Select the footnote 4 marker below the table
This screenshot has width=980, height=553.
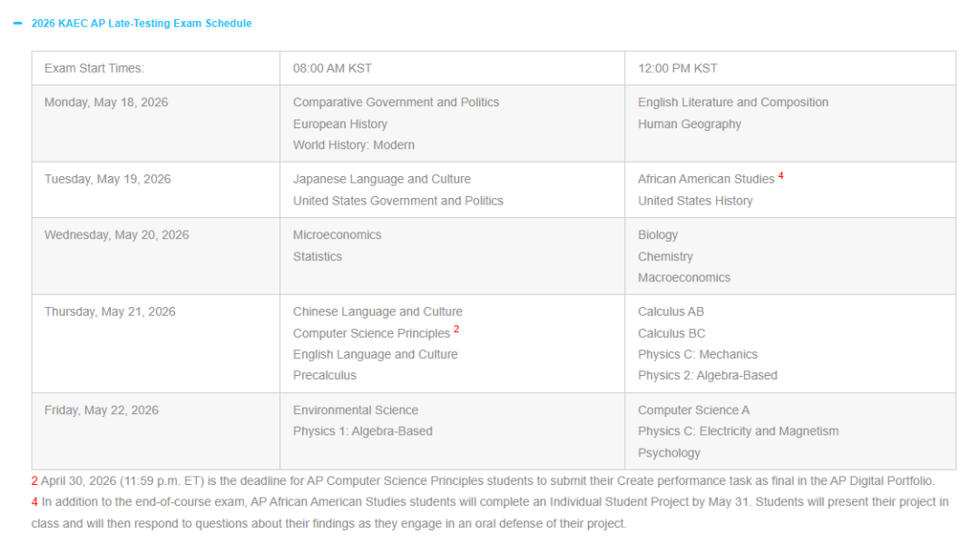pyautogui.click(x=34, y=502)
